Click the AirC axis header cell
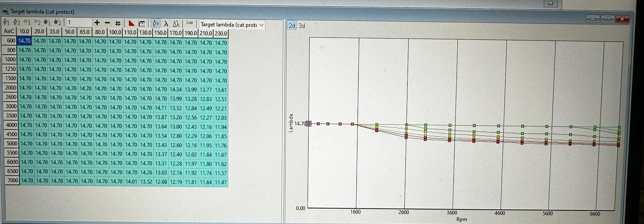Screen dimensions: 644x224 pyautogui.click(x=9, y=31)
